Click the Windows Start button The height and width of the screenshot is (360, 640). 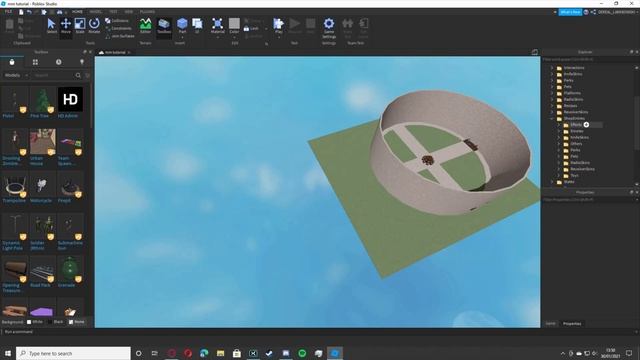(x=8, y=353)
